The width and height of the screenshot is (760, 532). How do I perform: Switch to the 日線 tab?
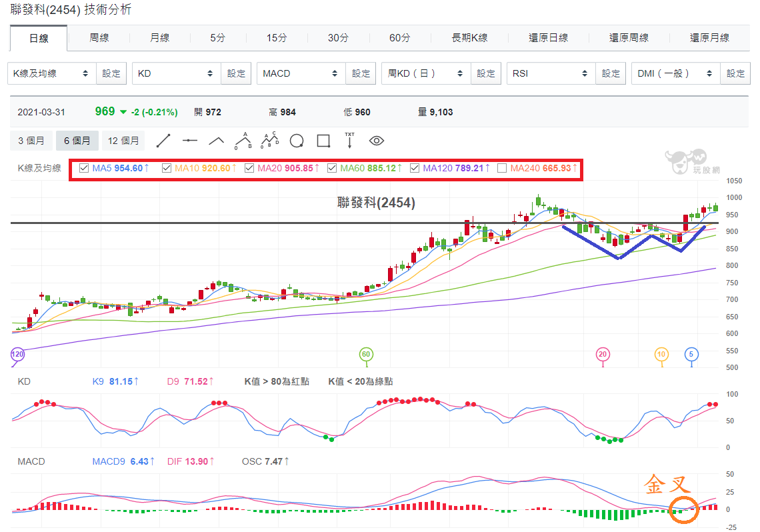click(x=39, y=38)
